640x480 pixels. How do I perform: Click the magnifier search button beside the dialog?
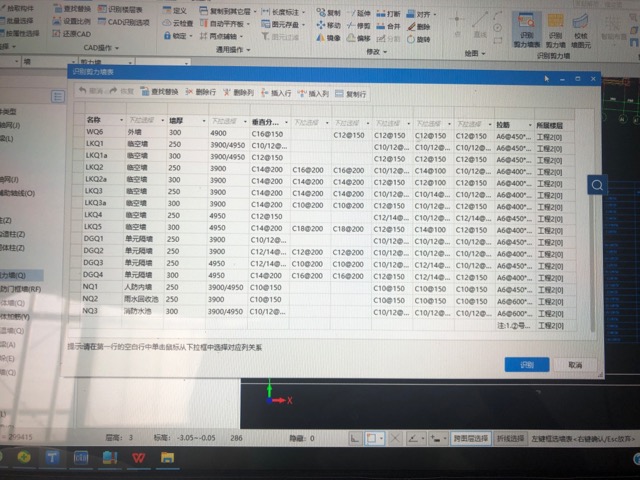click(597, 185)
